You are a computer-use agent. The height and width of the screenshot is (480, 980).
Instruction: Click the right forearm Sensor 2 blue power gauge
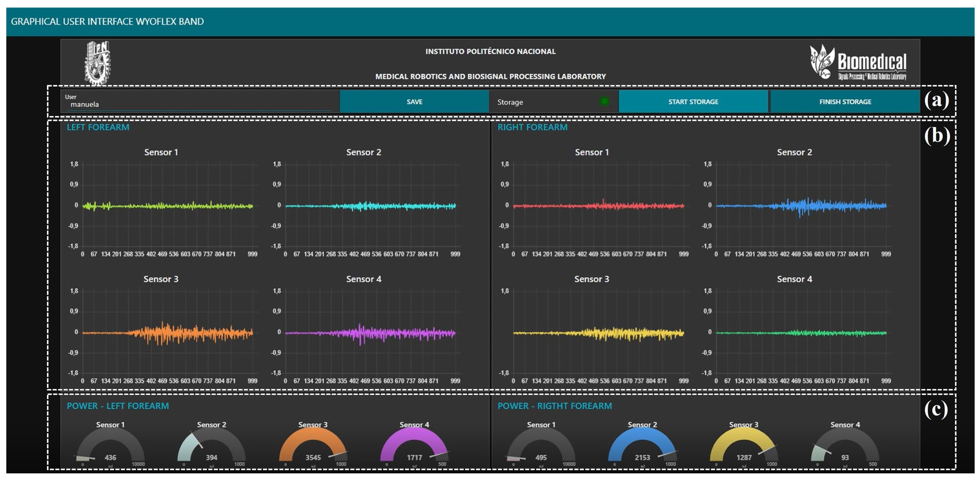[642, 445]
